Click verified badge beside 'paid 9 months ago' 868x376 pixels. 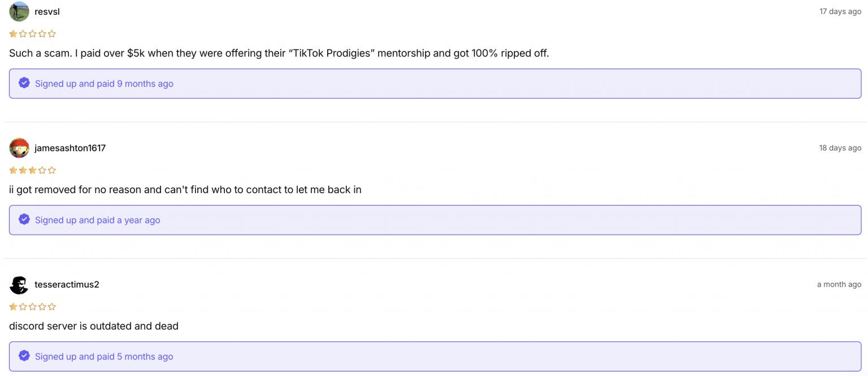coord(24,83)
